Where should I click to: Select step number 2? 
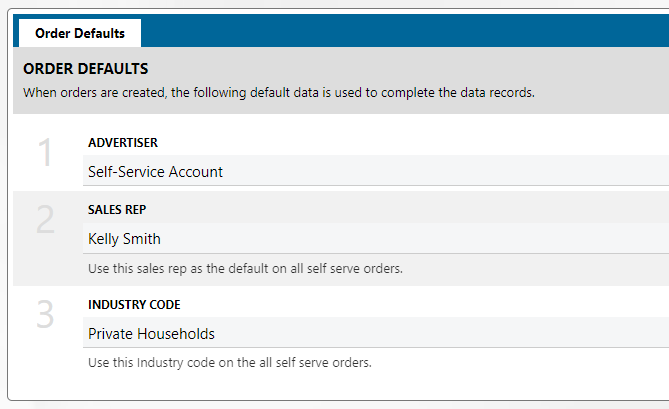tap(45, 221)
